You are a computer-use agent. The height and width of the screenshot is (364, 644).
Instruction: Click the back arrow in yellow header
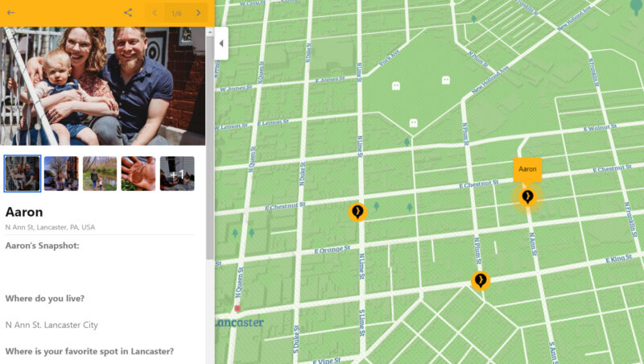(11, 13)
